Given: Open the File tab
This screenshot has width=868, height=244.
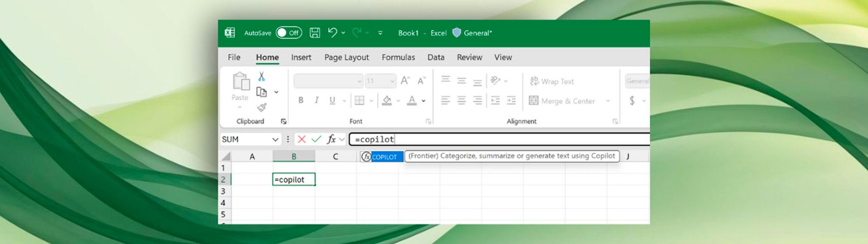Looking at the screenshot, I should tap(234, 57).
